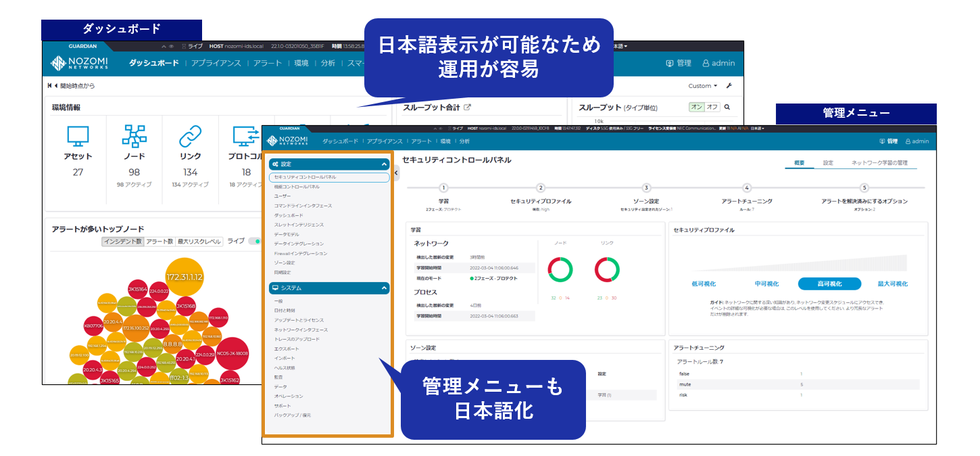The image size is (980, 456).
Task: Select the 高可視化 security profile
Action: [829, 284]
